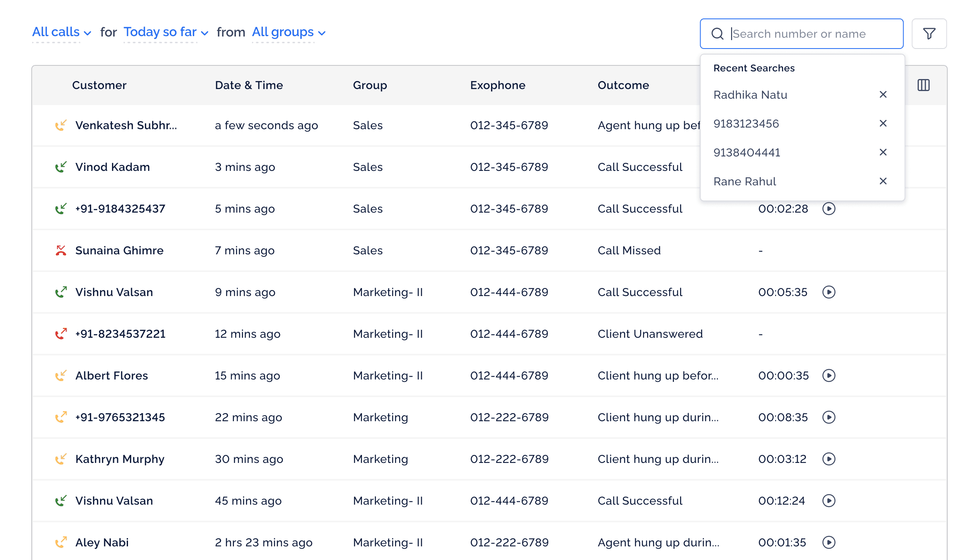Remove 9183123456 from recent searches
The width and height of the screenshot is (979, 560).
[883, 124]
